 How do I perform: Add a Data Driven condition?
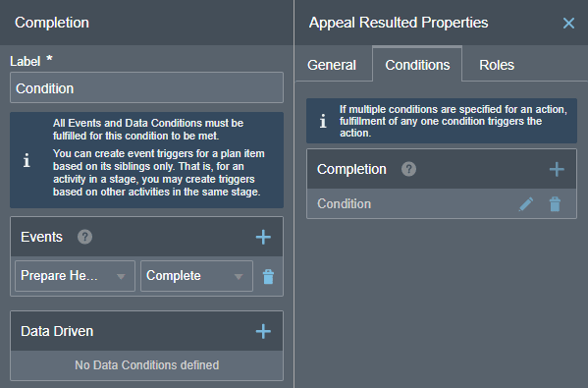(x=263, y=331)
